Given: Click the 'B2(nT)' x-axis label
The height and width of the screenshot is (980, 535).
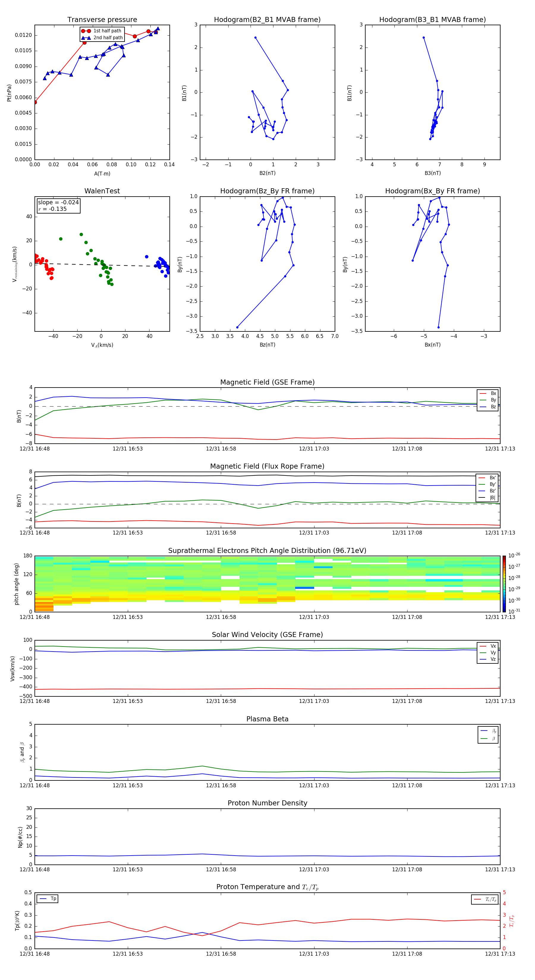Looking at the screenshot, I should tap(267, 173).
